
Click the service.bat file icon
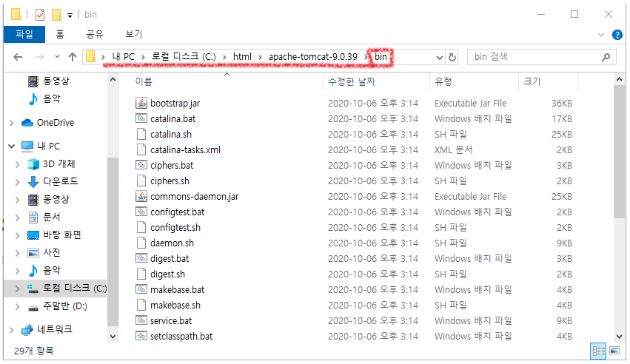click(x=141, y=320)
